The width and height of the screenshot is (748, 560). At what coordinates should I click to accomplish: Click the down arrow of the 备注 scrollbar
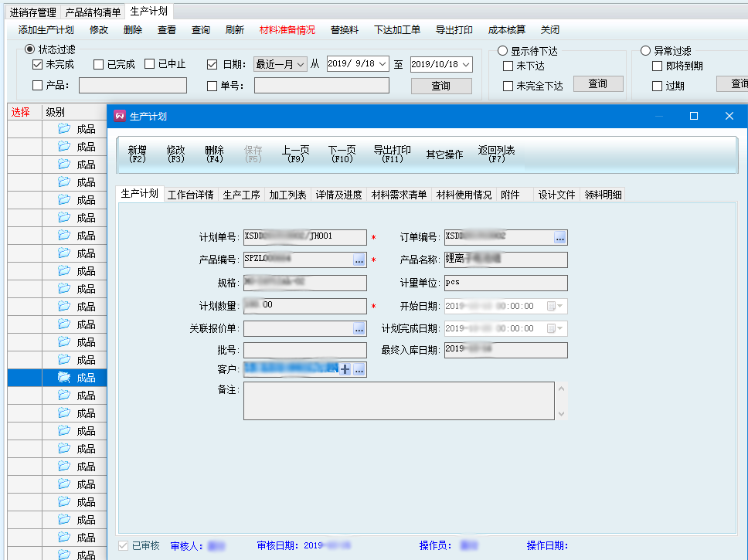[562, 413]
